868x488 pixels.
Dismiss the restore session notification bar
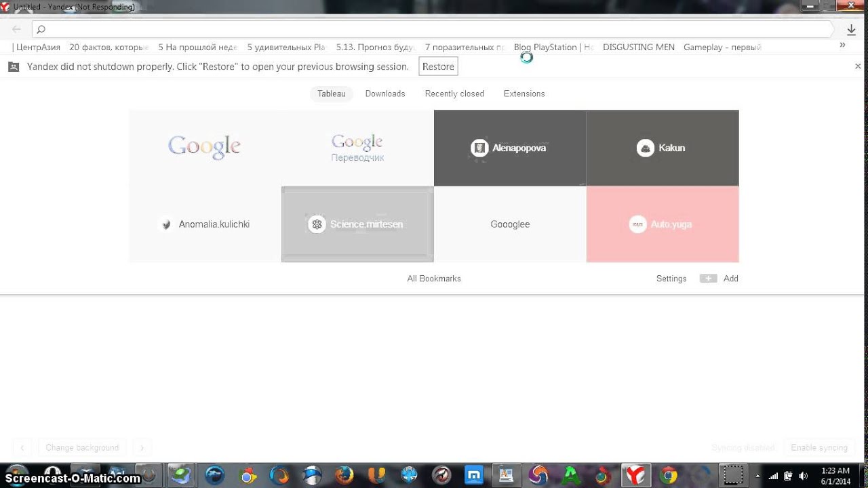tap(858, 66)
